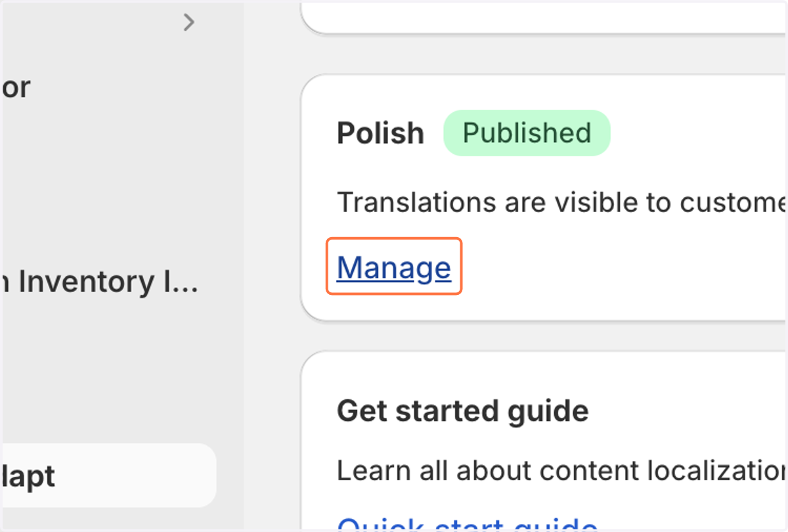This screenshot has height=532, width=788.
Task: Click the Published status badge
Action: tap(527, 133)
